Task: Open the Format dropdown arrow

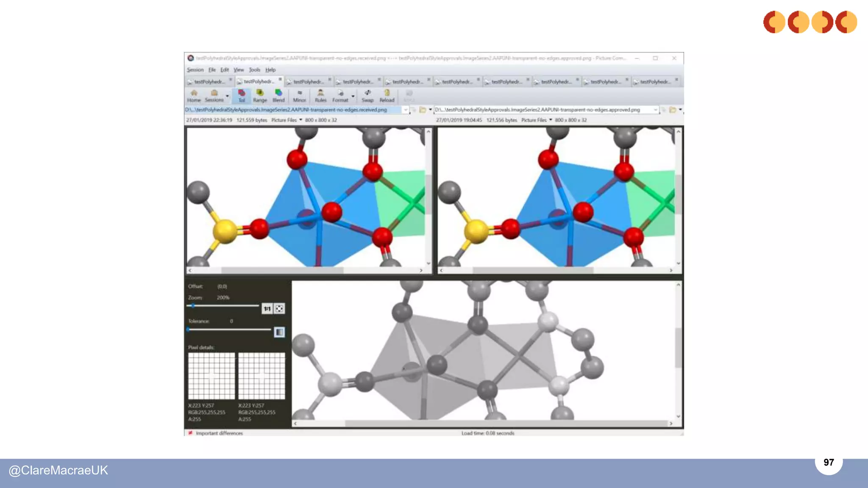Action: (353, 97)
